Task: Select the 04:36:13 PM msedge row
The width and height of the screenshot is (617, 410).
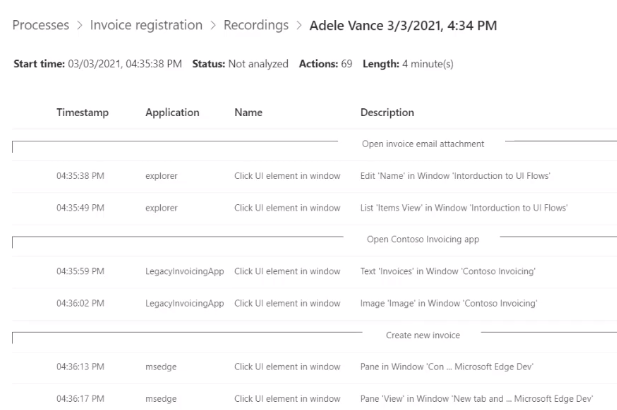Action: tap(314, 367)
